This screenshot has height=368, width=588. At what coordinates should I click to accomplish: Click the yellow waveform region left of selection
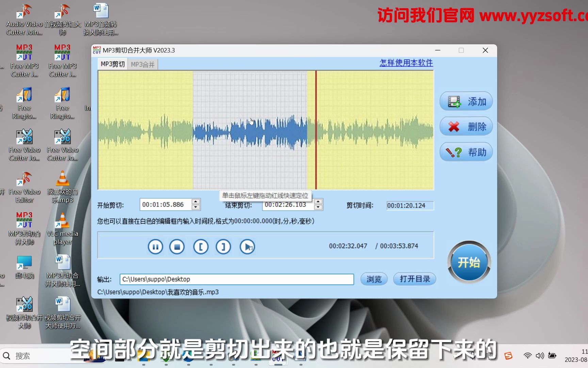point(145,130)
